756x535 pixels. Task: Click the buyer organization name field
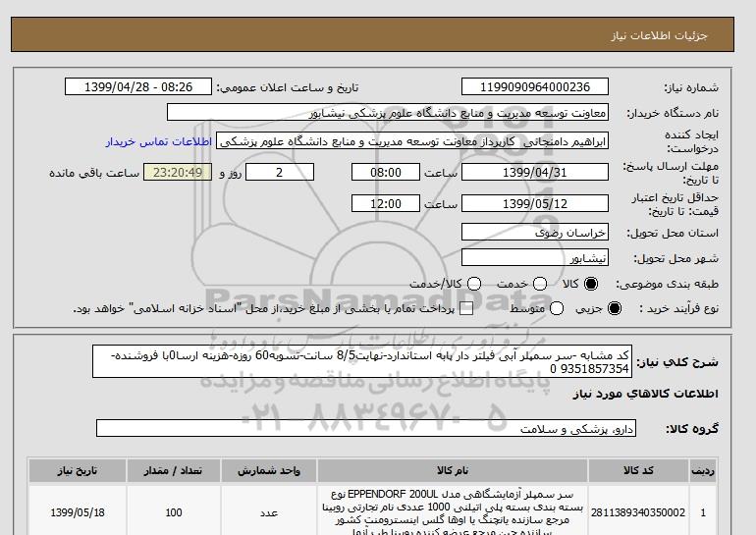click(388, 112)
